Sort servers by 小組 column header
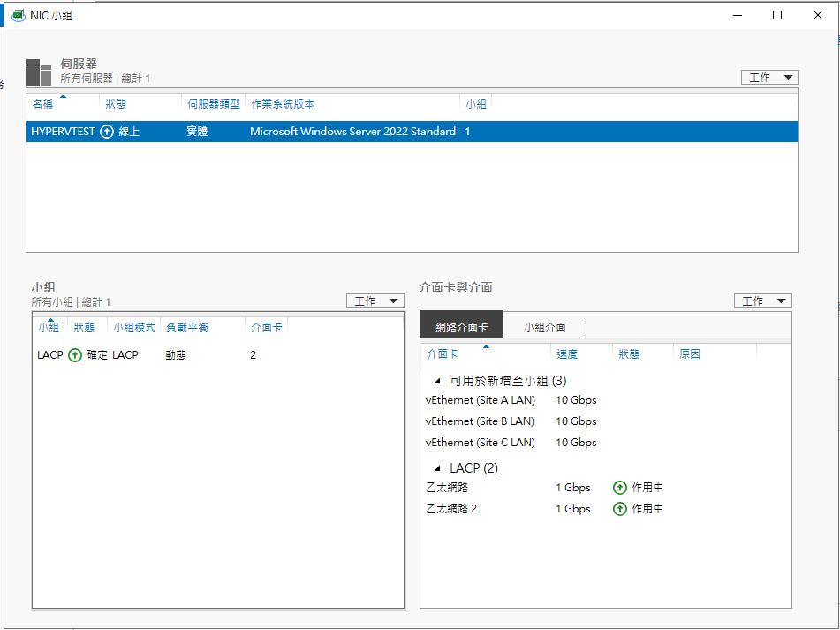840x630 pixels. (476, 104)
